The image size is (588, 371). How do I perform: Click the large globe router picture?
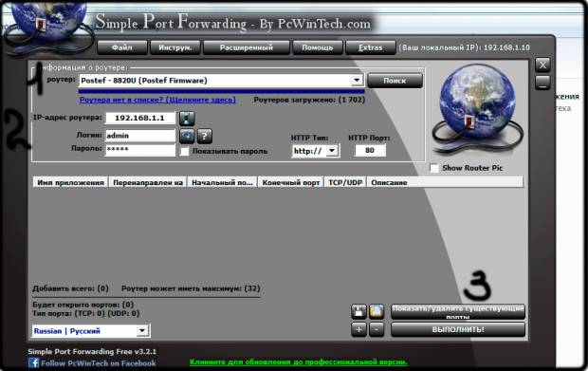[x=477, y=109]
